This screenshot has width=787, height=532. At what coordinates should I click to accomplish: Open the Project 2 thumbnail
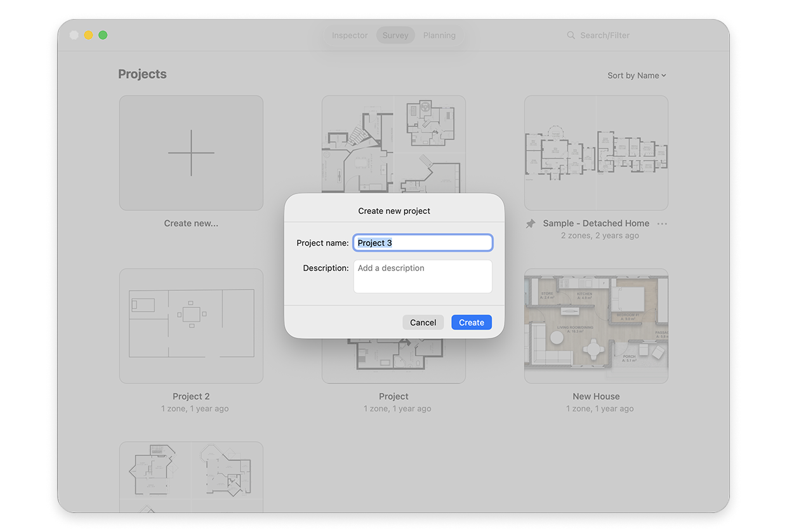(x=191, y=326)
